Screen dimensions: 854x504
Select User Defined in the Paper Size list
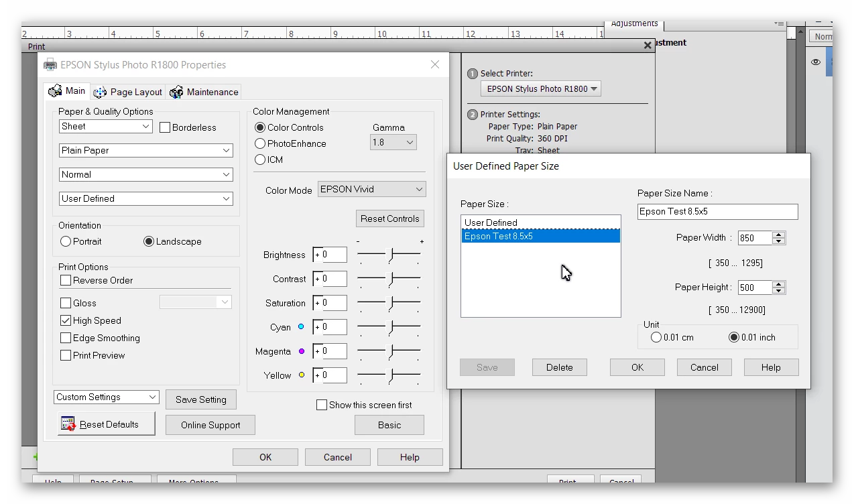pyautogui.click(x=540, y=223)
